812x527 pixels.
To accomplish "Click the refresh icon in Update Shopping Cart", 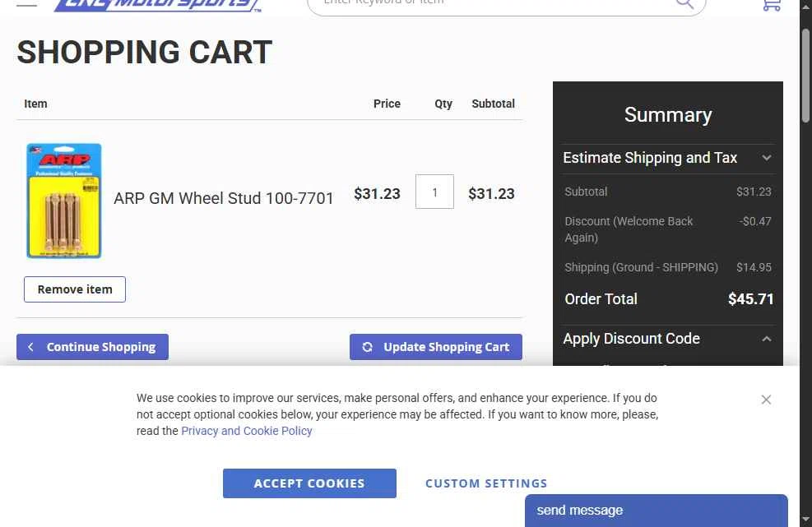I will tap(367, 347).
